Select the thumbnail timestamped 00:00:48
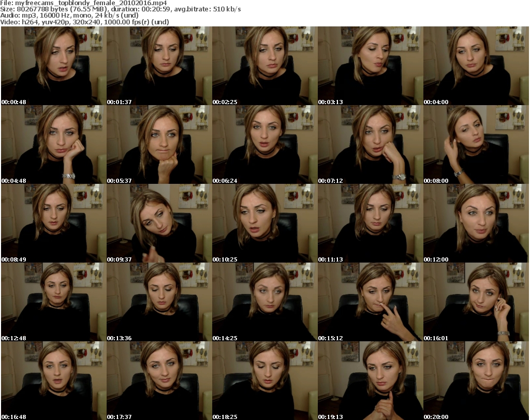The image size is (530, 420). tap(54, 66)
